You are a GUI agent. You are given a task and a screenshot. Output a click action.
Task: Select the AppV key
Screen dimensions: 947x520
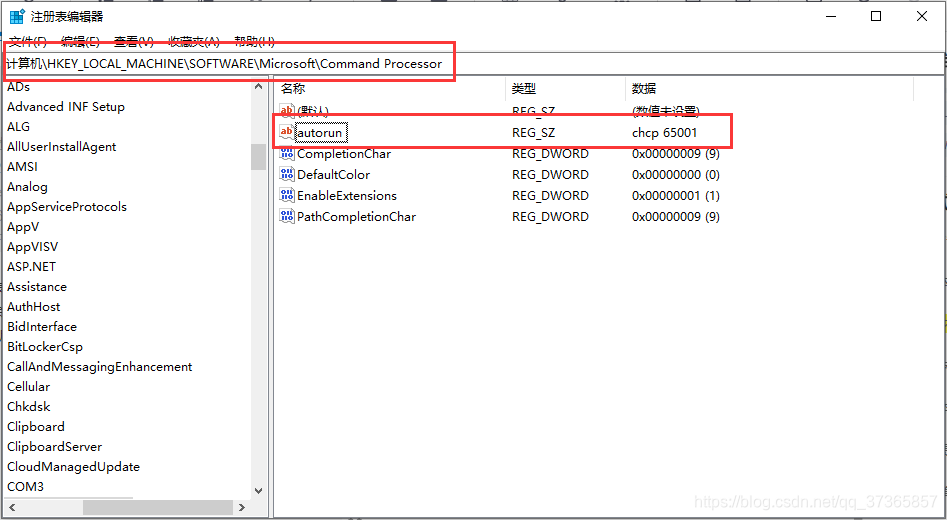pyautogui.click(x=23, y=227)
